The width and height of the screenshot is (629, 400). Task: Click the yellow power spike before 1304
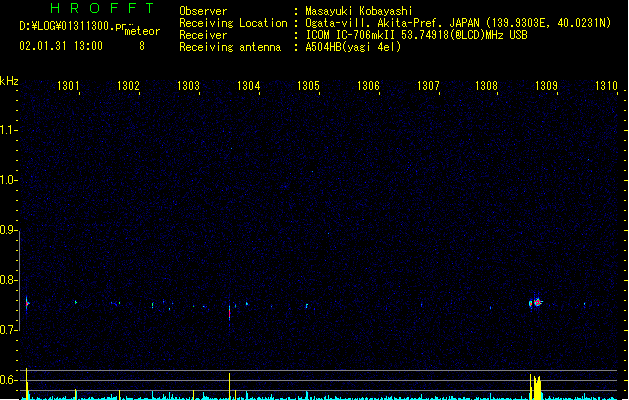(x=229, y=386)
